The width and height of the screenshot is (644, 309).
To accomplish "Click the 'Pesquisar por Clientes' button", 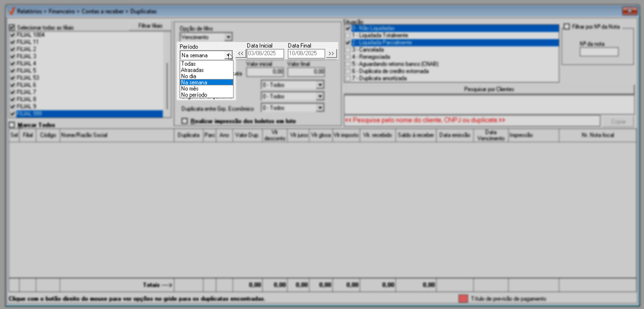I will click(x=489, y=89).
